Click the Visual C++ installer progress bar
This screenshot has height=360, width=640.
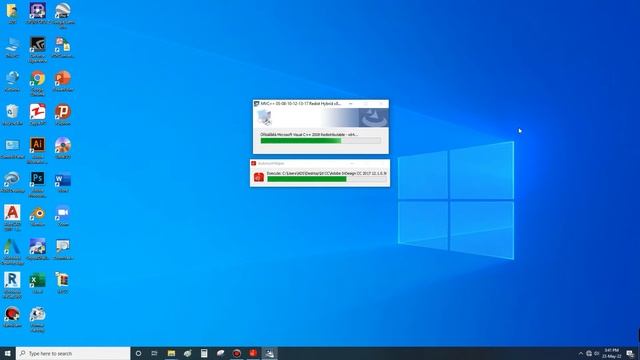(x=321, y=140)
